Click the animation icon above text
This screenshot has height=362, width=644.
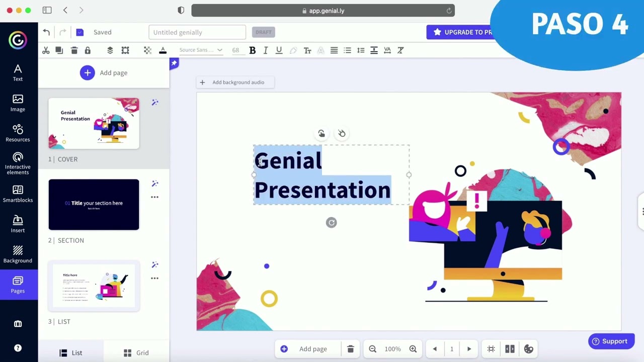pyautogui.click(x=342, y=133)
